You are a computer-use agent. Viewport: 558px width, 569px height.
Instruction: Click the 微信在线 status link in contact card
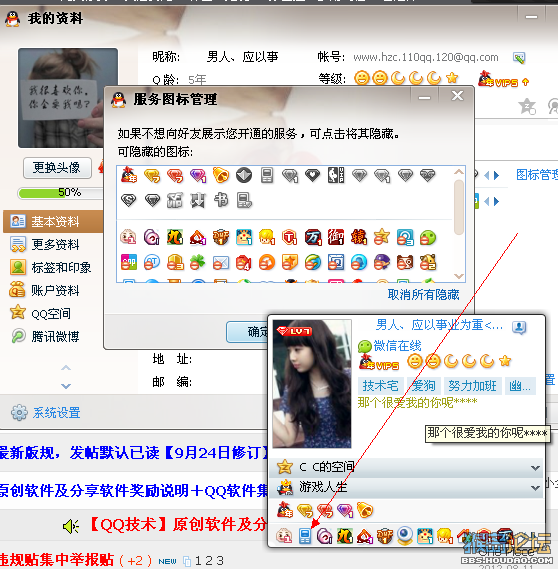[x=397, y=346]
